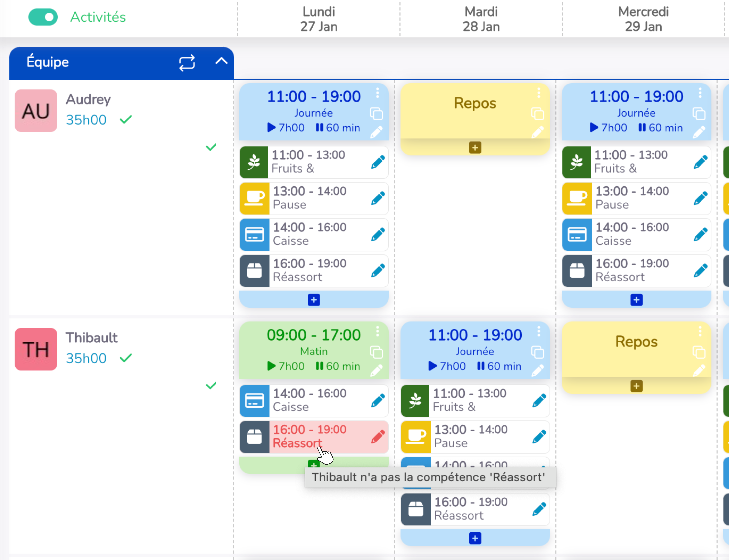This screenshot has width=729, height=560.
Task: Edit Thibault's Lundi Matin shift header pencil
Action: [376, 371]
